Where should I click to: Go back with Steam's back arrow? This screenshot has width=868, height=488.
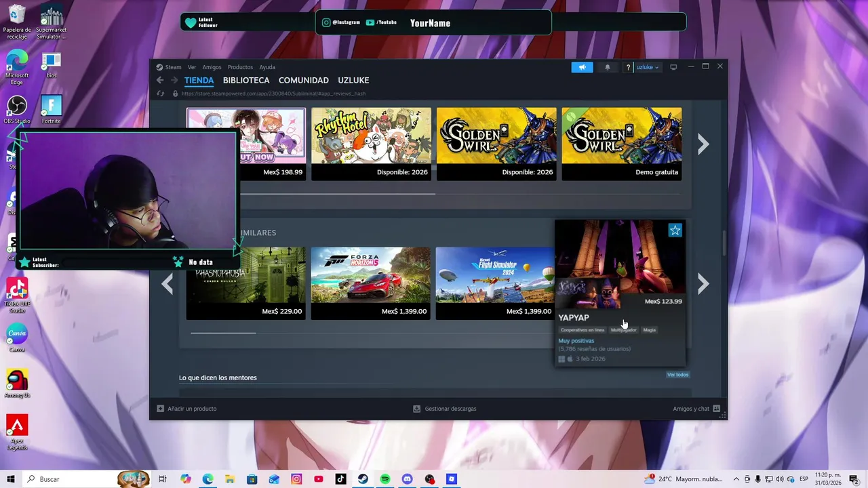160,80
